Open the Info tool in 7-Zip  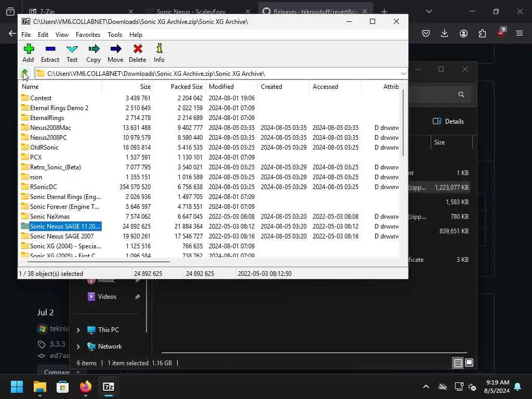[x=159, y=53]
